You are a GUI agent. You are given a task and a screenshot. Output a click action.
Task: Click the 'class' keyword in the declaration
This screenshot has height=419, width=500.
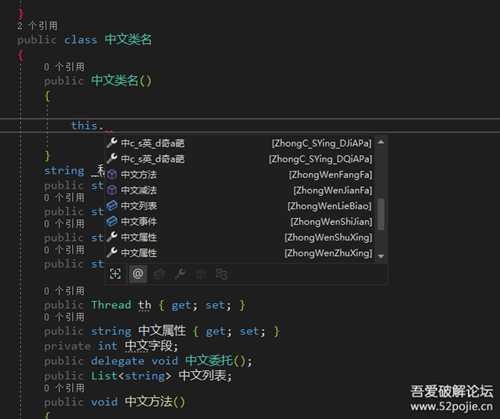[80, 40]
